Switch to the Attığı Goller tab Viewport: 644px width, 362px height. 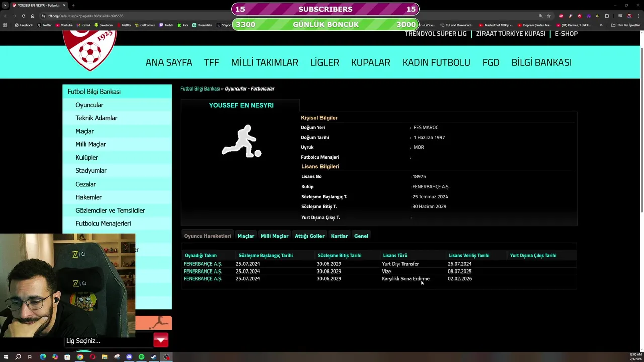pos(309,236)
